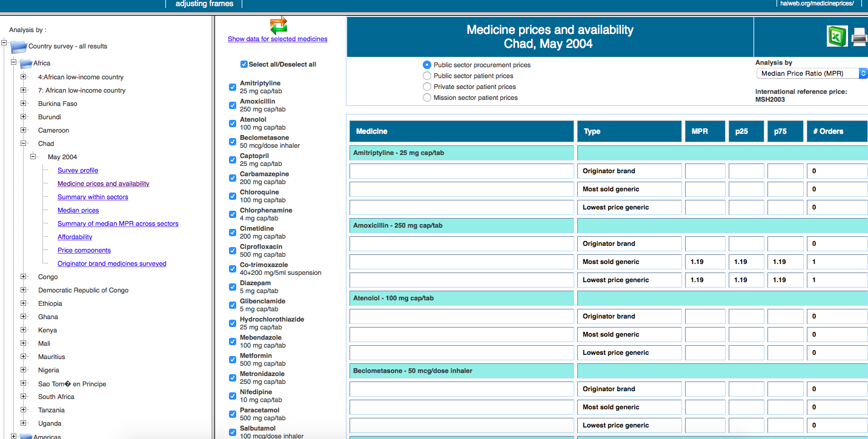Choose Public sector patient prices option
Viewport: 868px width, 439px height.
[427, 76]
